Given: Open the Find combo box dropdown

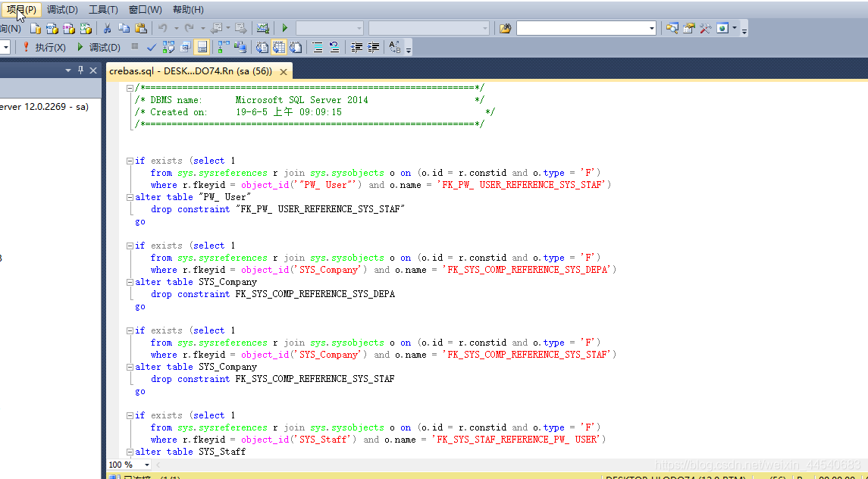Looking at the screenshot, I should point(651,28).
